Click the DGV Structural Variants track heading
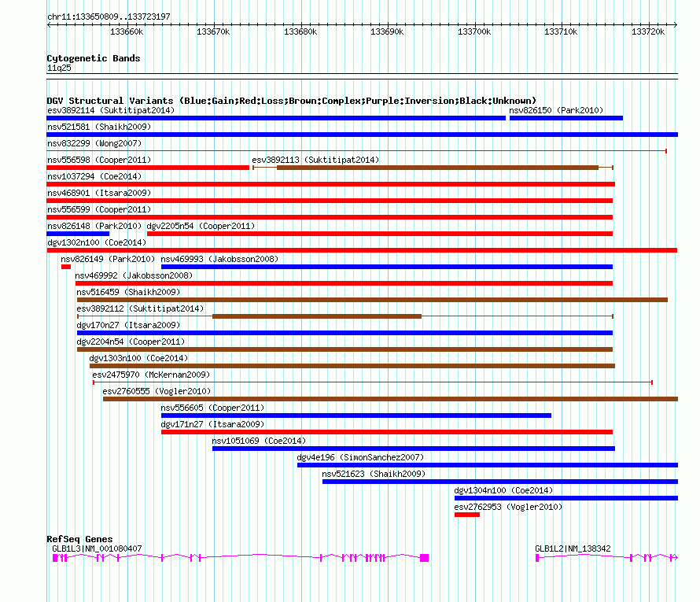700x602 pixels. (x=292, y=101)
